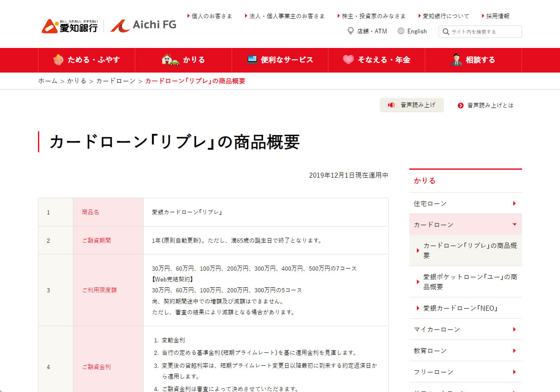
Task: Expand the 教育ローン arrow
Action: [515, 351]
